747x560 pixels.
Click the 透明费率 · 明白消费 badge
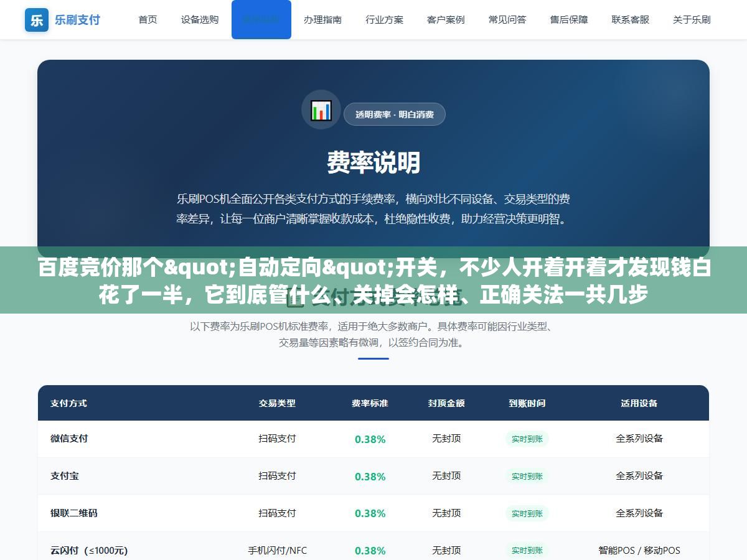click(x=395, y=114)
